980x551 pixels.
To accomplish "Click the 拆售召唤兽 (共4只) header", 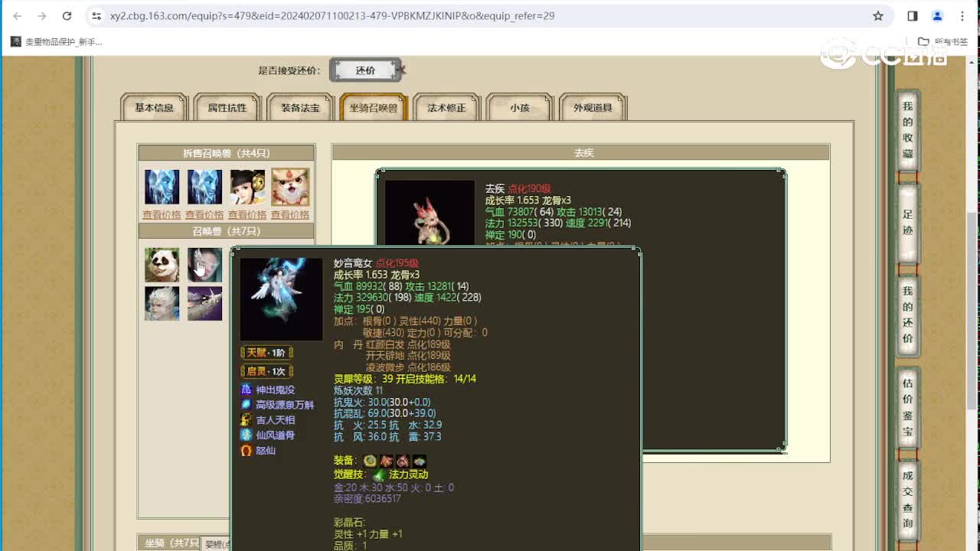I will coord(226,153).
